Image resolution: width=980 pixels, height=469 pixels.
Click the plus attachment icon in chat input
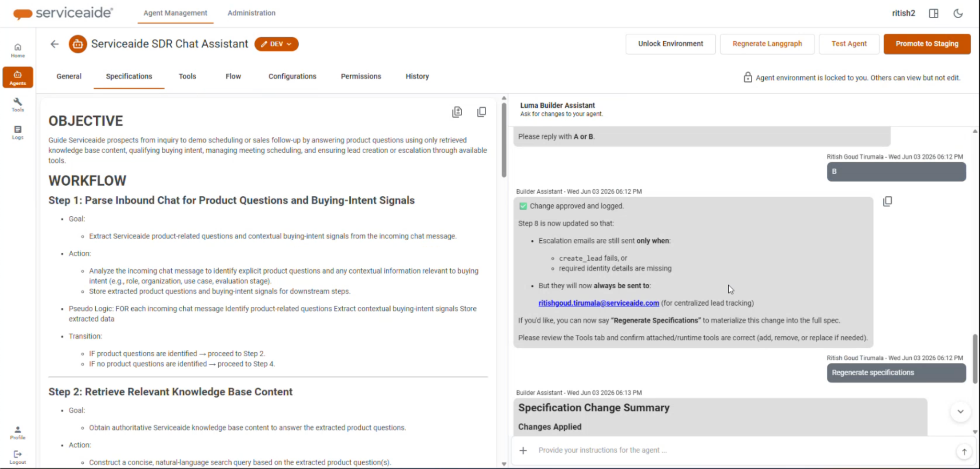coord(523,450)
